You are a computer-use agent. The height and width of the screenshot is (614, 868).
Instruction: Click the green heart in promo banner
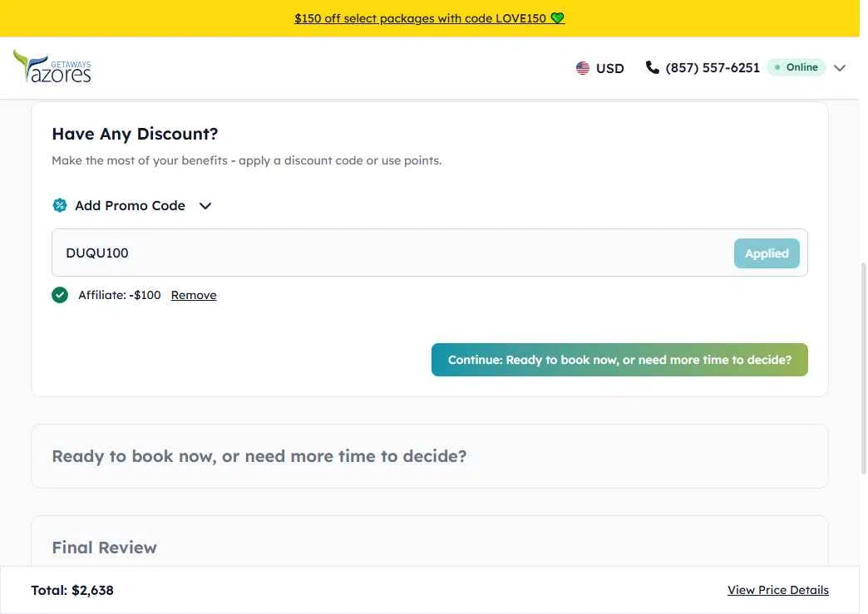click(557, 18)
